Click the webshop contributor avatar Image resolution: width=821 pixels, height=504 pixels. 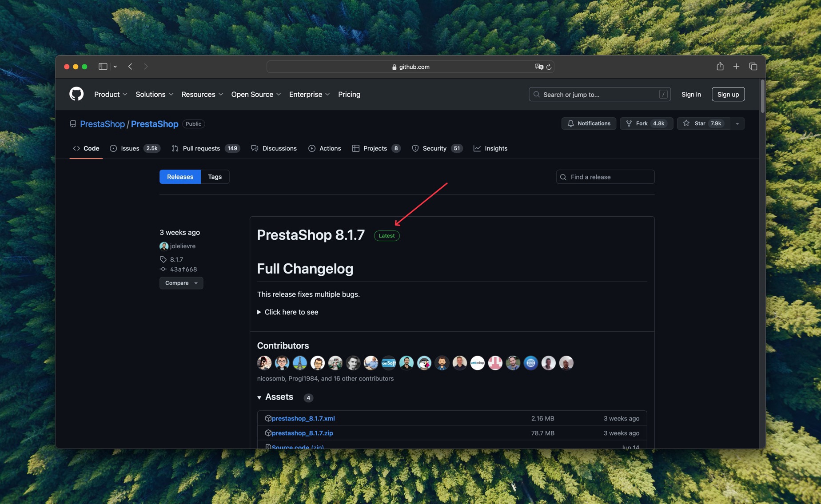478,363
